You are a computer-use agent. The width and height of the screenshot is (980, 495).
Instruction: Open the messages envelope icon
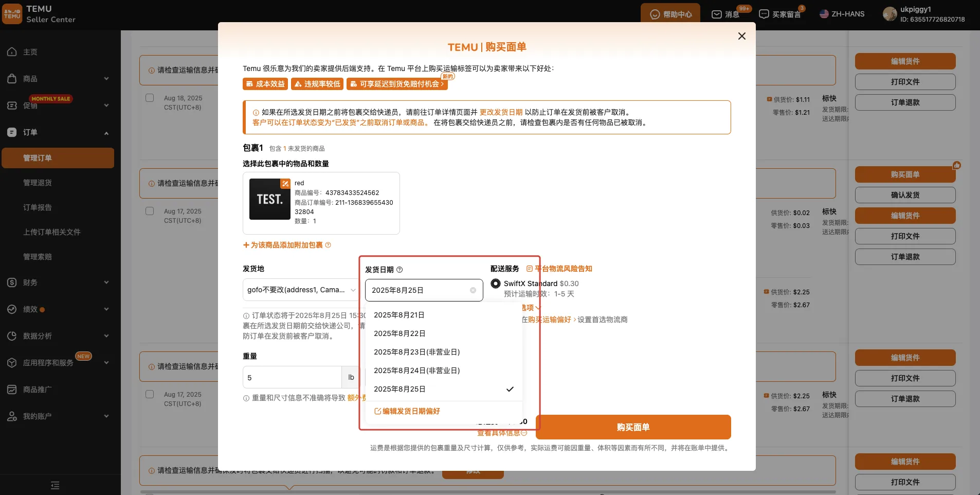(716, 14)
